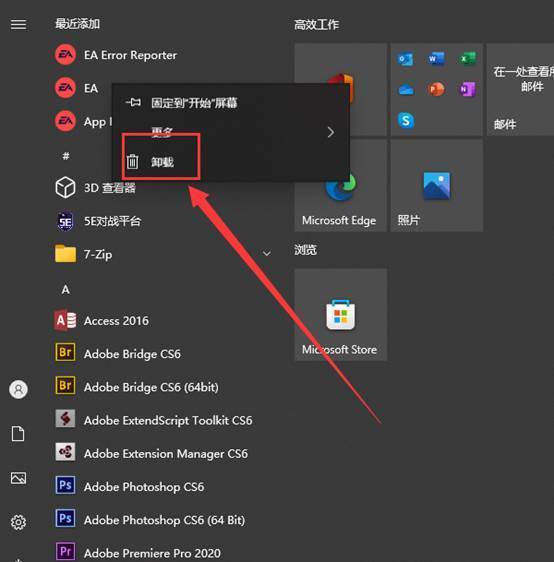
Task: Click the 最近添加 header
Action: [77, 24]
